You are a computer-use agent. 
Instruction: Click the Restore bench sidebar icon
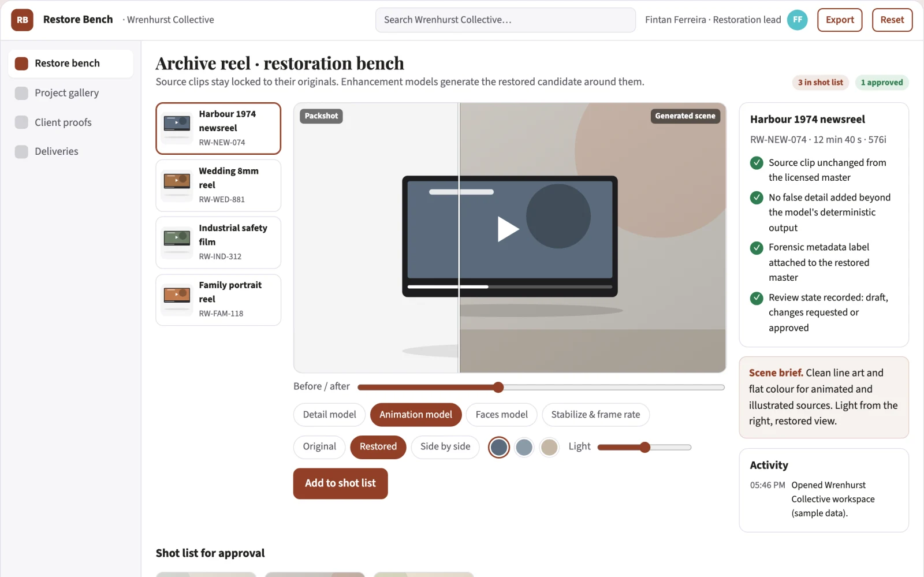21,64
